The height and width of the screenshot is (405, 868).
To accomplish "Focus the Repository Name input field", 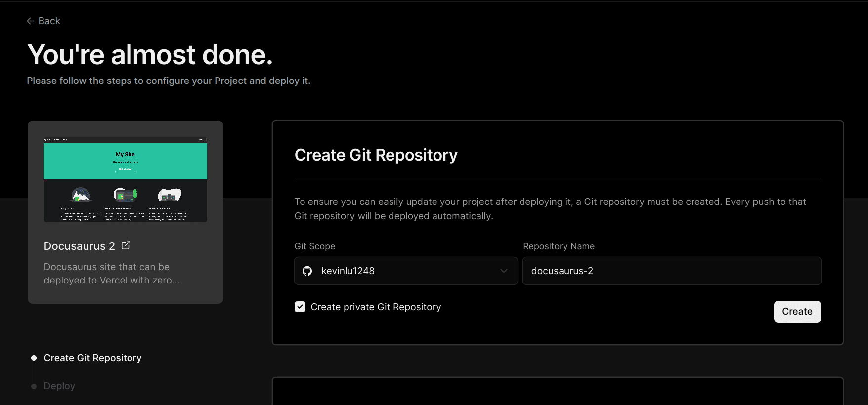I will point(671,271).
